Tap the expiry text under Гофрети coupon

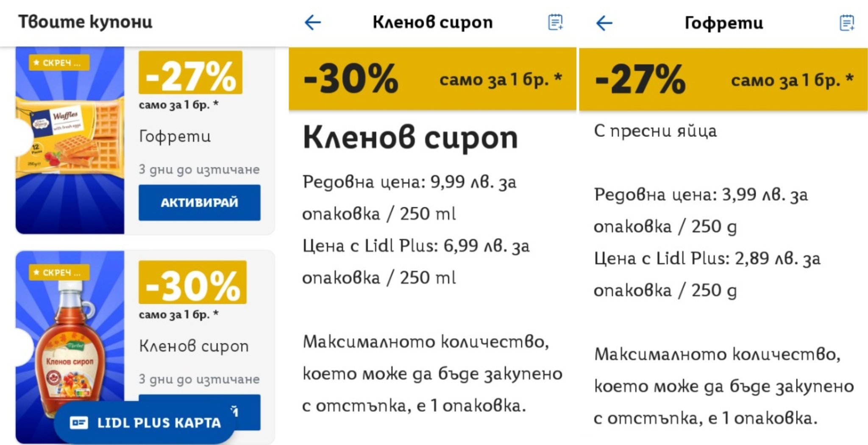199,170
